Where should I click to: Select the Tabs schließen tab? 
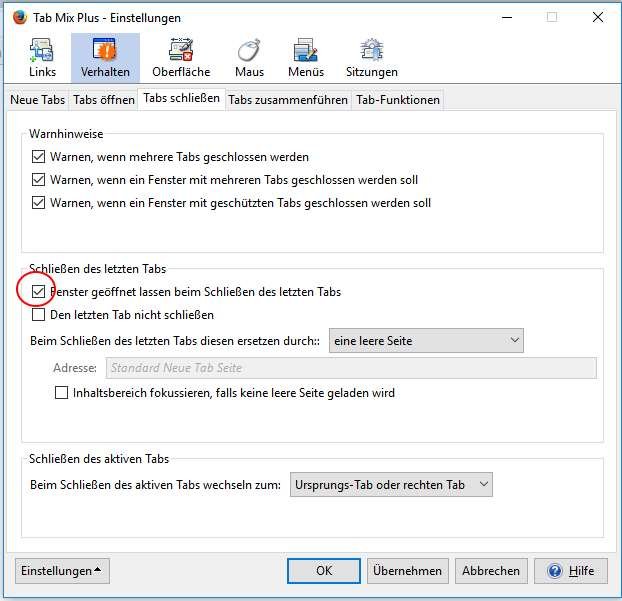point(182,98)
